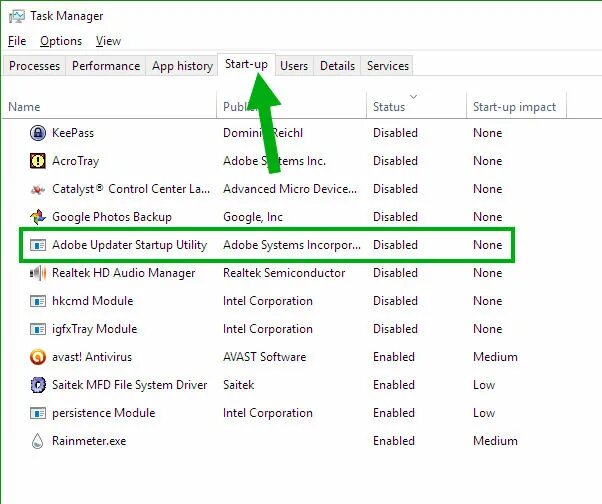Click Disabled status of Realtek HD Audio Manager
This screenshot has width=602, height=504.
(395, 273)
